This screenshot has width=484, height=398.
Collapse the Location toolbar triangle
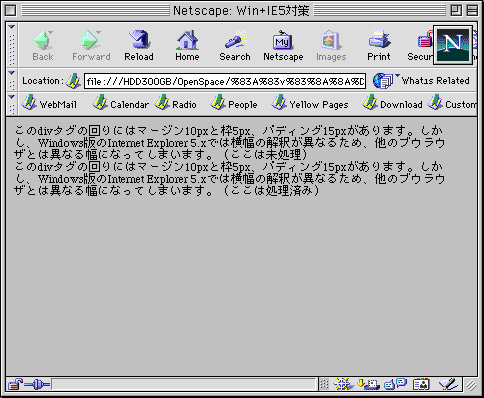[x=12, y=72]
